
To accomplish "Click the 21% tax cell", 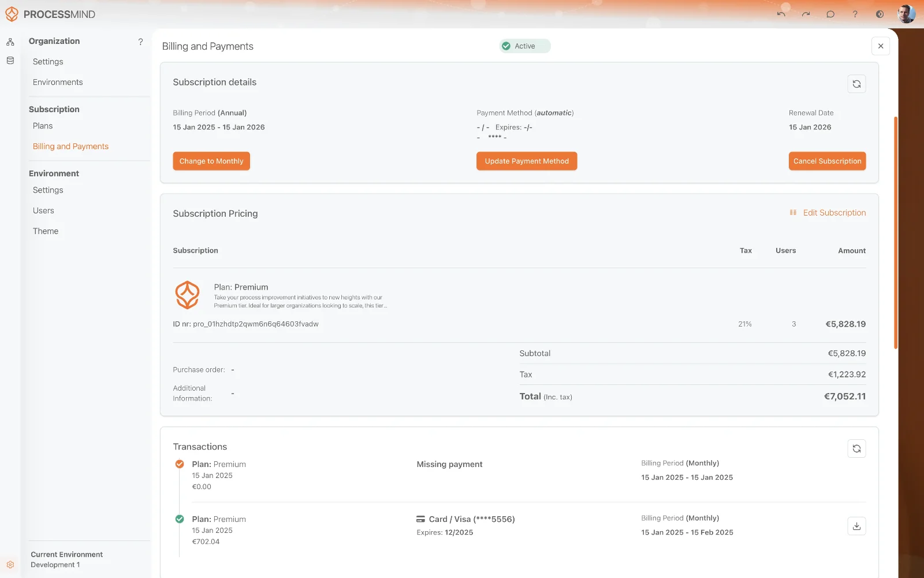I will coord(745,324).
